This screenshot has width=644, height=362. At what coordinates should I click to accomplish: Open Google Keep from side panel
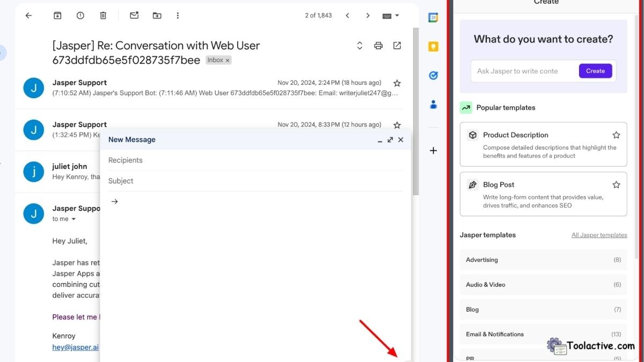[x=433, y=47]
